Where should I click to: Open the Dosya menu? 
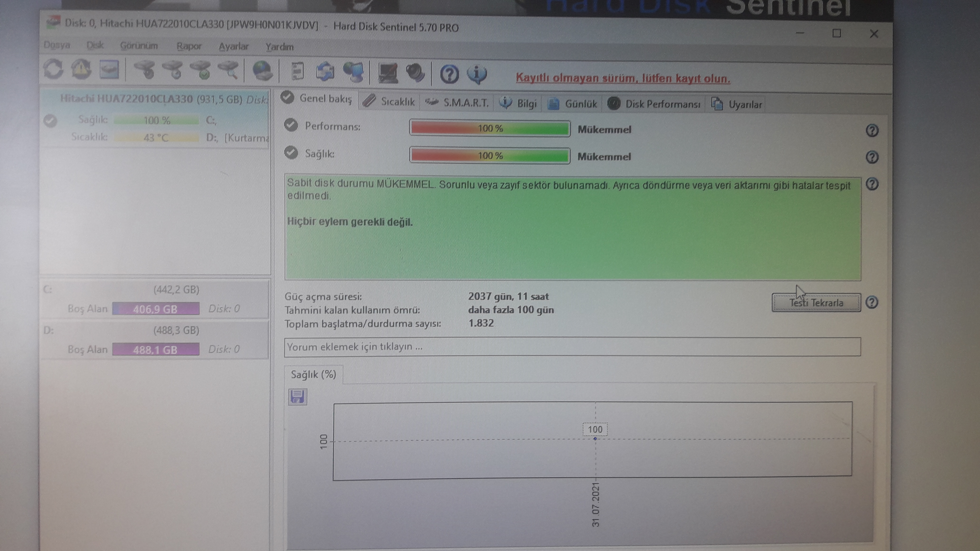pos(57,45)
